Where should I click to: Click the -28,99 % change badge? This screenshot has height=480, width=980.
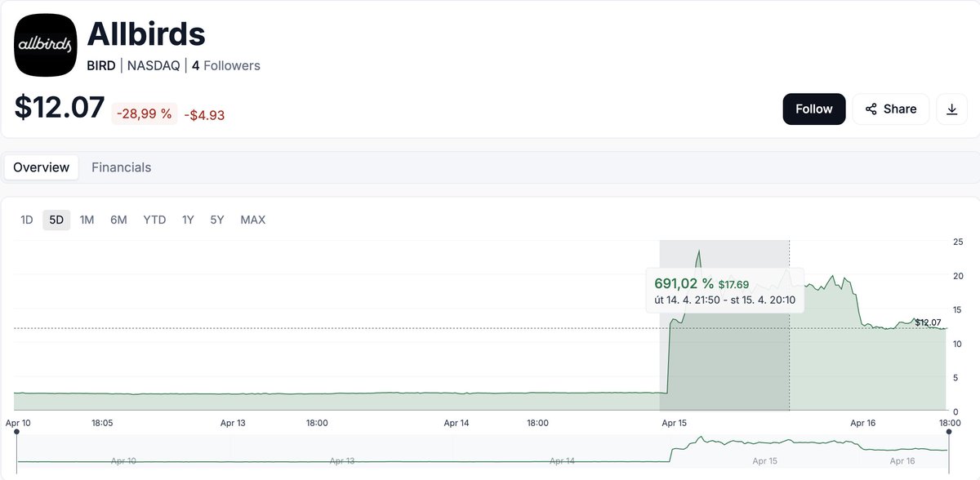pos(144,113)
